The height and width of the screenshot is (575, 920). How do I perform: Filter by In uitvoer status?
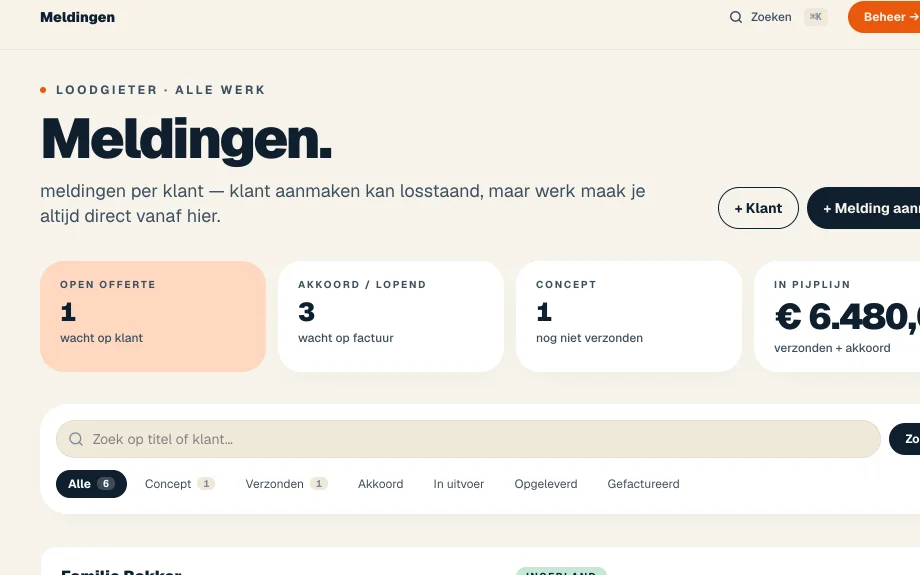(x=459, y=484)
